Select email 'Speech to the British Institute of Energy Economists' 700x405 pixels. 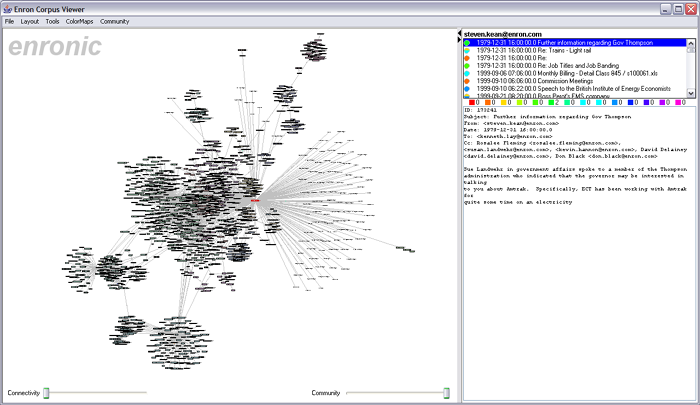[575, 88]
